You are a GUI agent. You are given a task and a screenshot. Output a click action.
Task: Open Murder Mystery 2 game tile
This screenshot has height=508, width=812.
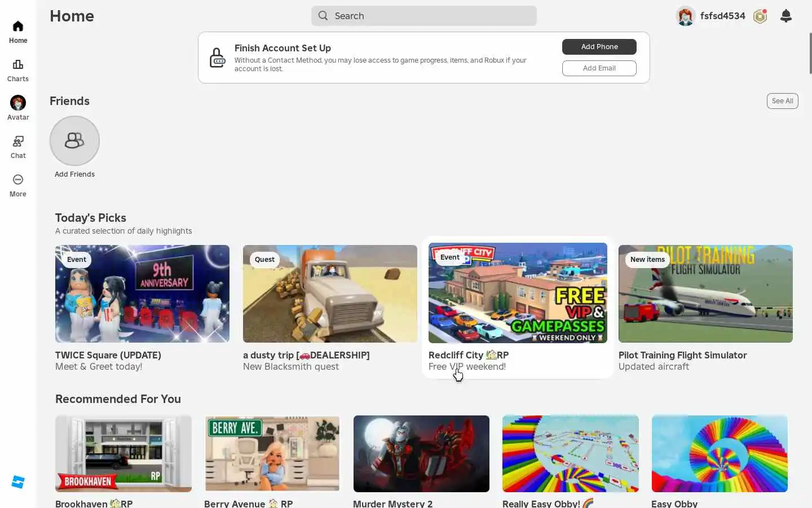[421, 454]
